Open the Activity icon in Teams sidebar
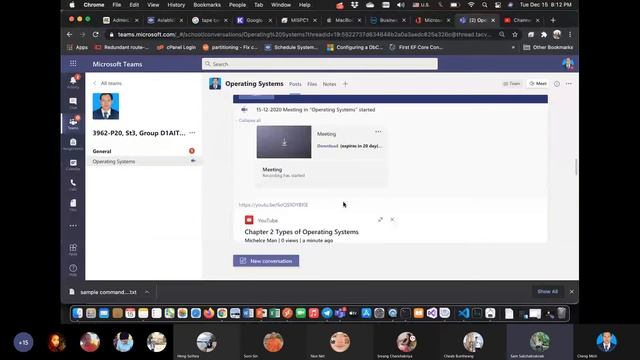This screenshot has width=640, height=360. pyautogui.click(x=73, y=81)
